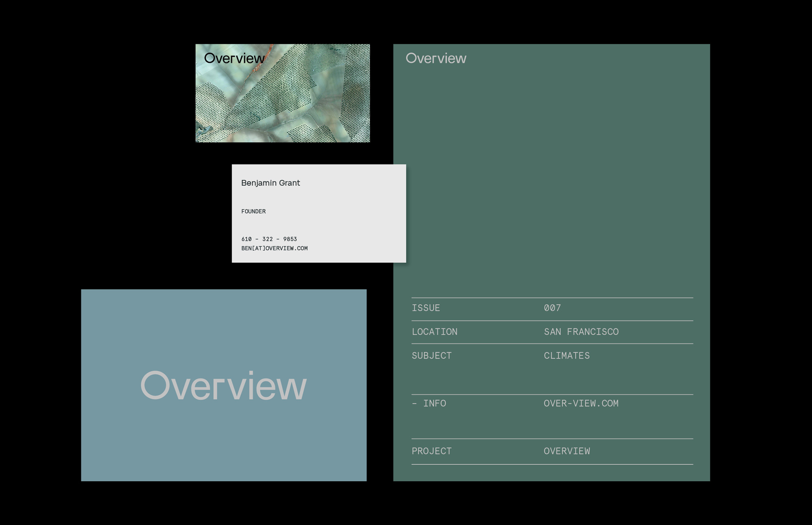Select the - INFO label
812x525 pixels.
pos(429,403)
